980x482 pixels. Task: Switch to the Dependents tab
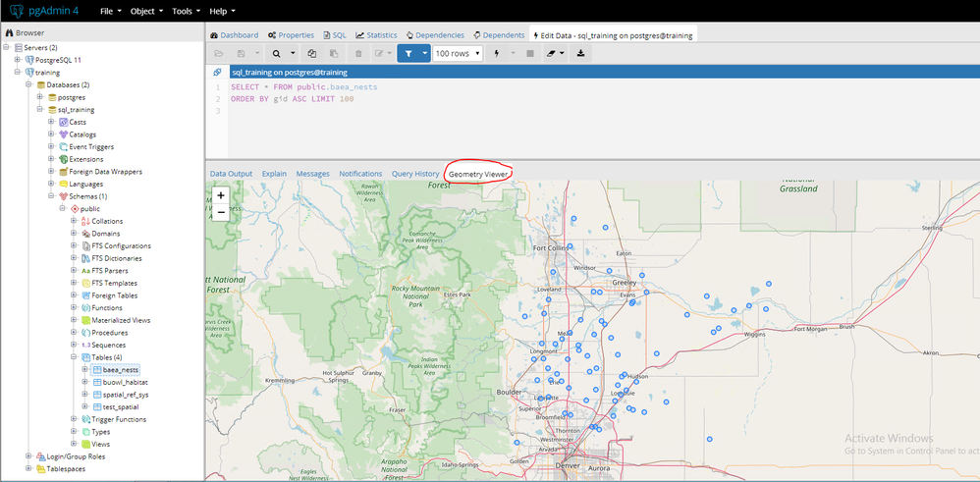pyautogui.click(x=499, y=35)
